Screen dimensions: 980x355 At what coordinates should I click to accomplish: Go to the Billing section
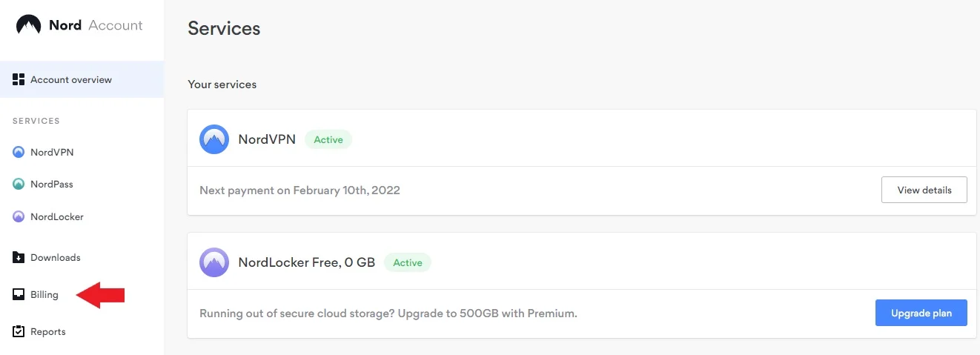coord(44,295)
